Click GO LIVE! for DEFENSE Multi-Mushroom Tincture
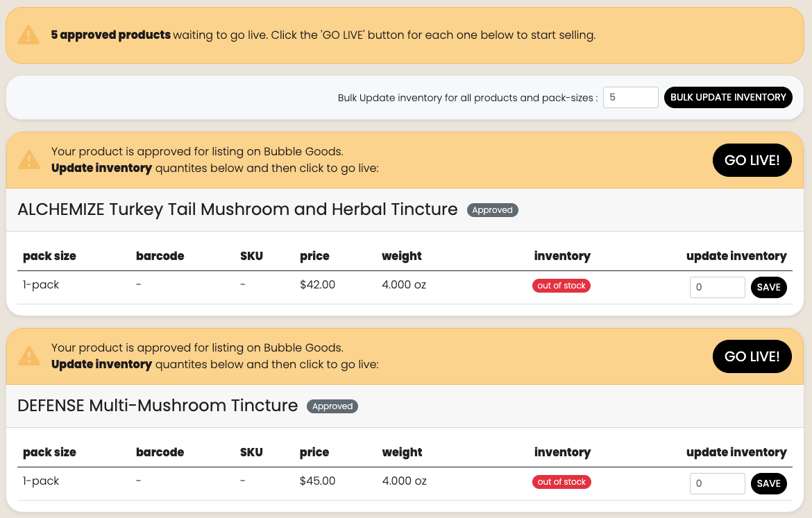Viewport: 812px width, 518px height. click(x=752, y=356)
